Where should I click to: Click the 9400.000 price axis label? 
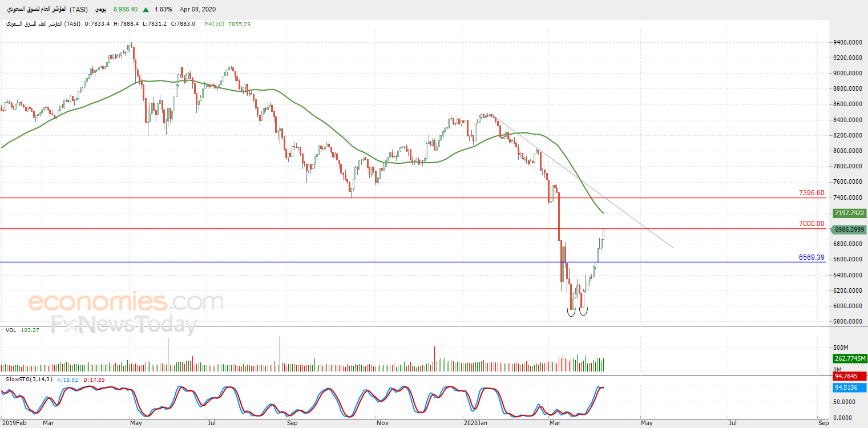pos(847,42)
